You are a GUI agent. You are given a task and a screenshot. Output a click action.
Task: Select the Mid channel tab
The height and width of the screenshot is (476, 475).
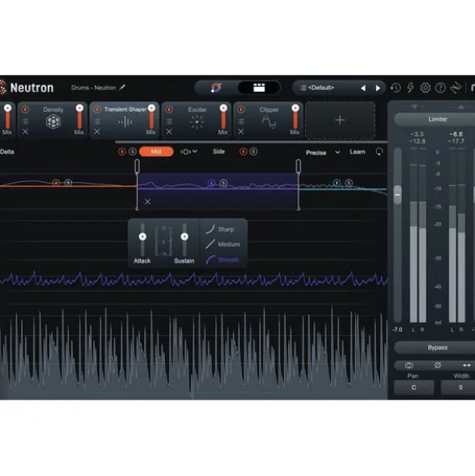tap(156, 151)
